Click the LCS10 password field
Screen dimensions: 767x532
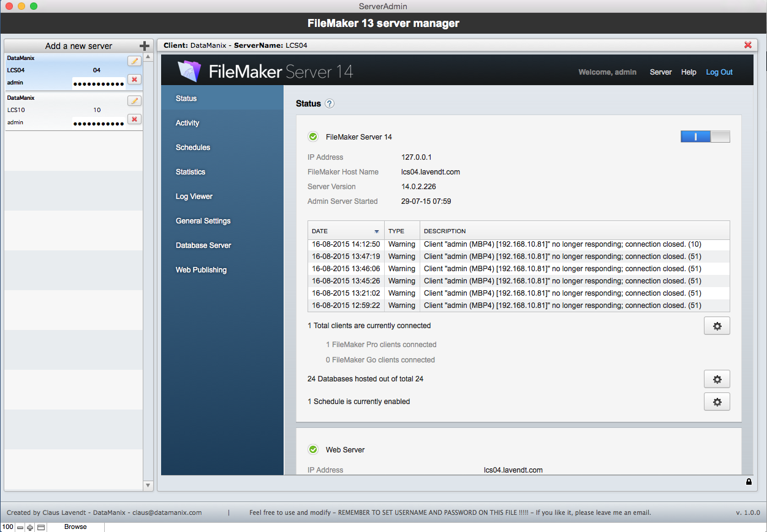(99, 123)
